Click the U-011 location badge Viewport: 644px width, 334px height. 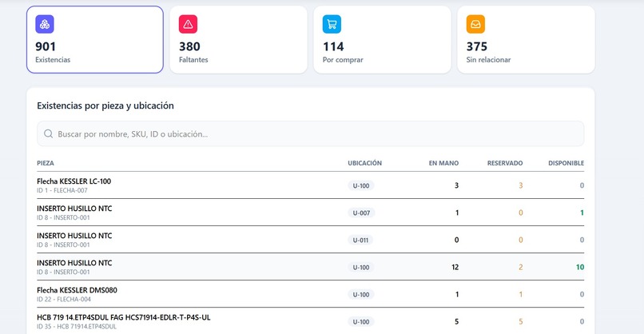(360, 240)
